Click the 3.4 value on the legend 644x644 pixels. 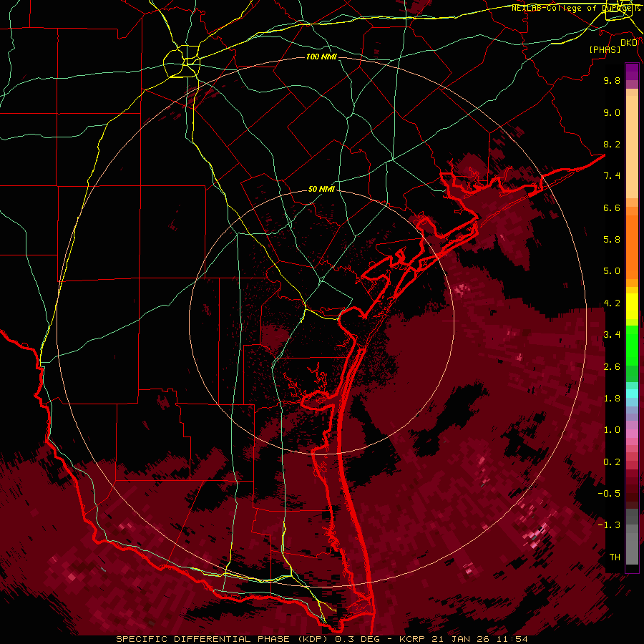click(612, 335)
